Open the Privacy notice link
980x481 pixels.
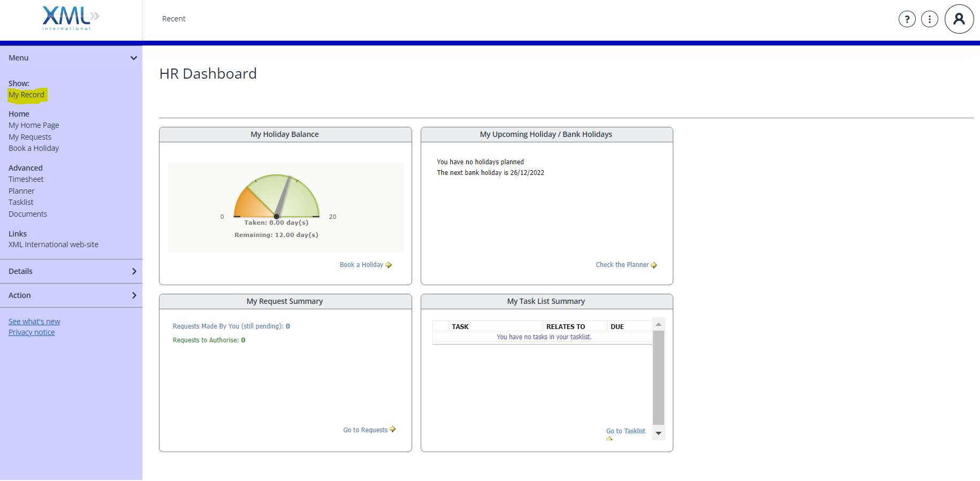click(32, 332)
